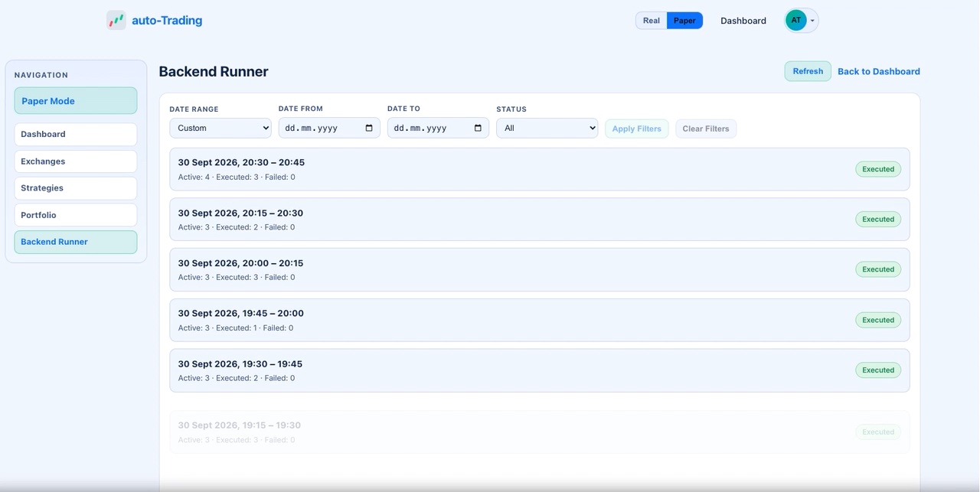The height and width of the screenshot is (492, 980).
Task: Open the 20:00 – 20:15 run entry
Action: (x=540, y=269)
